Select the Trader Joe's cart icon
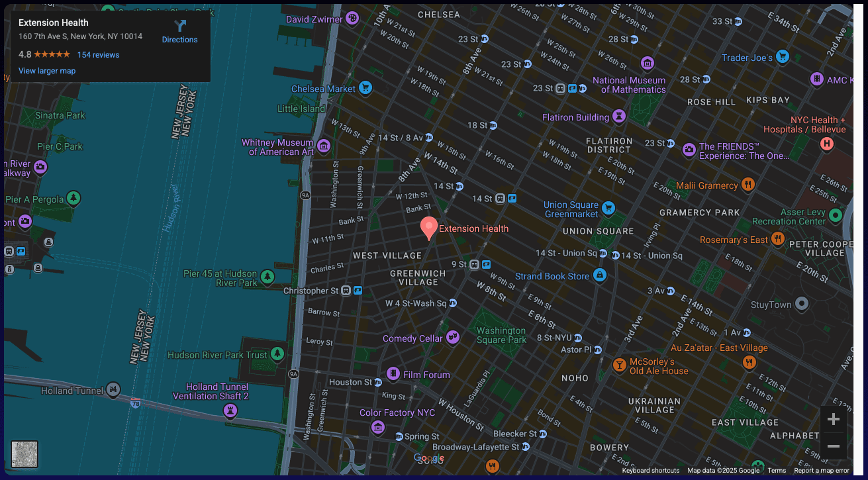 783,56
